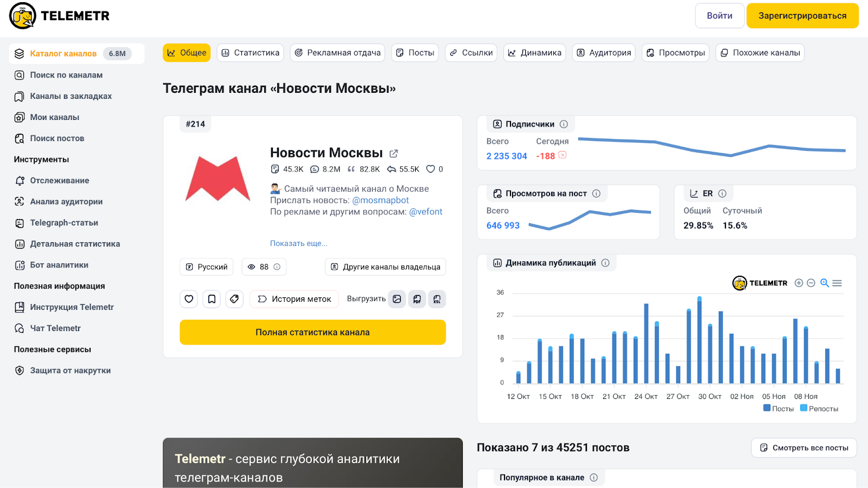Select the magnifier zoom tool on the chart
Screen dimensions: 868x488
coord(825,283)
